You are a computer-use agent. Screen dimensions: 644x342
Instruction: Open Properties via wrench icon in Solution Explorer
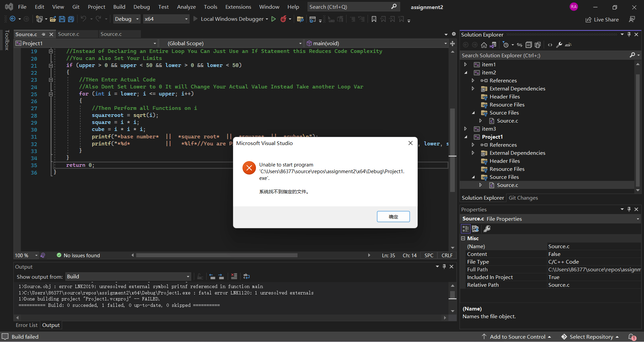pyautogui.click(x=559, y=45)
